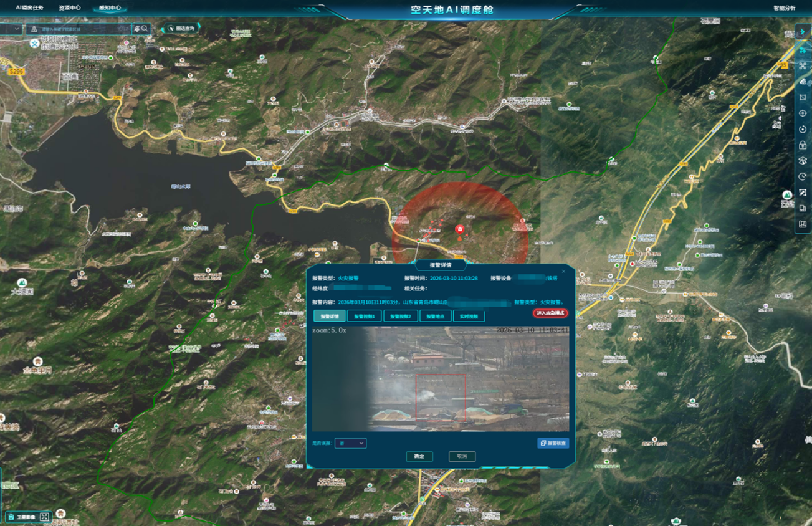Toggle fullscreen icon beside 卫星影像
Image resolution: width=812 pixels, height=526 pixels.
pyautogui.click(x=44, y=517)
